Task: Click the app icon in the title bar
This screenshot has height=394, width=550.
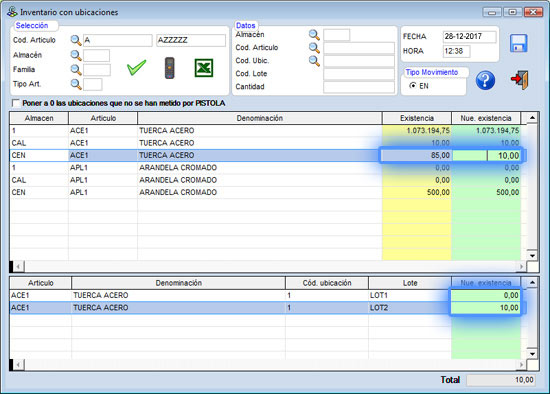Action: coord(12,12)
